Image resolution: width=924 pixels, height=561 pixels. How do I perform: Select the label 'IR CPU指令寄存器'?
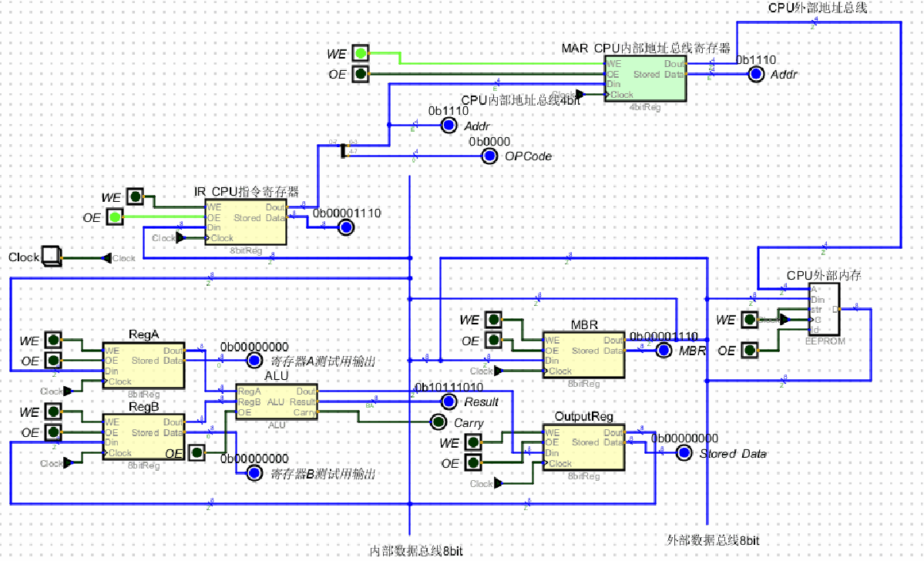[x=247, y=192]
